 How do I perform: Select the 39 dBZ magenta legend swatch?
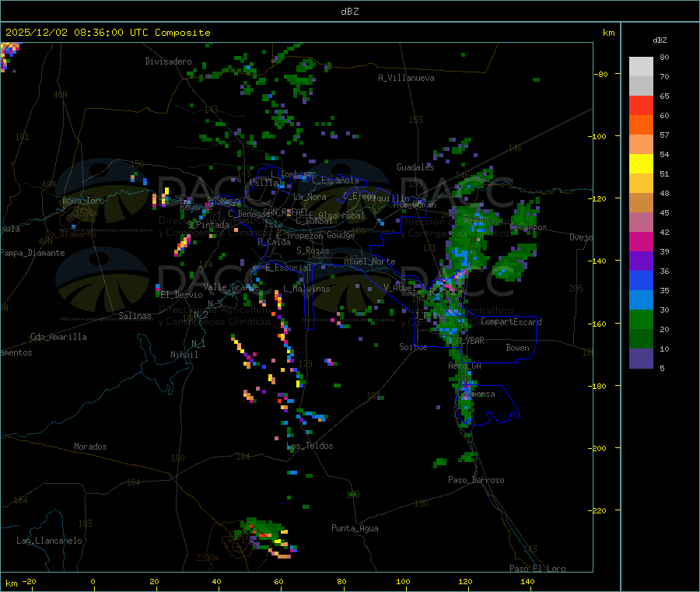click(641, 241)
